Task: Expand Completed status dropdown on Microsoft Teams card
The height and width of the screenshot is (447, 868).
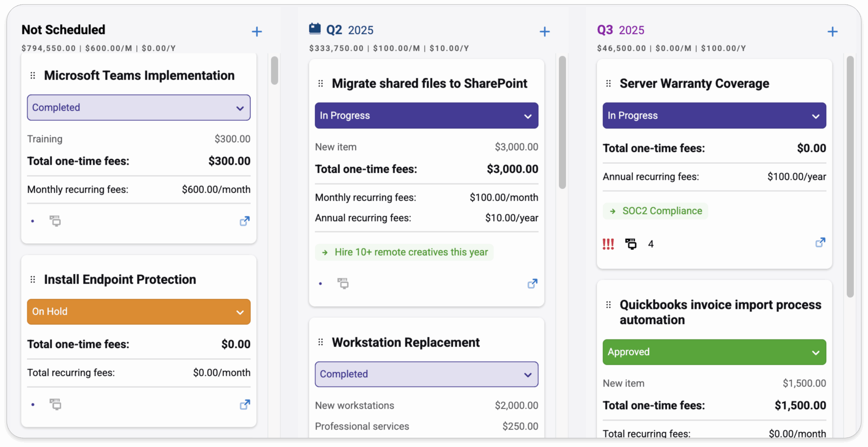Action: tap(139, 108)
